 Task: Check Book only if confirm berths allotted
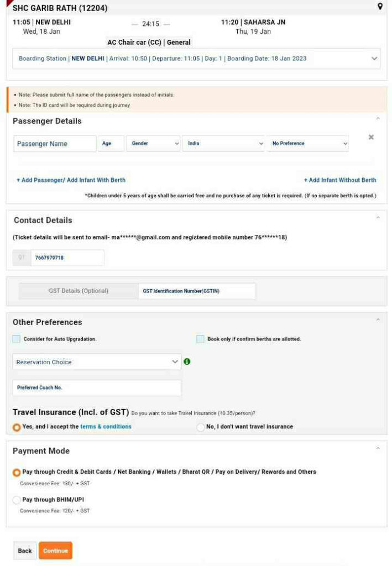[200, 339]
